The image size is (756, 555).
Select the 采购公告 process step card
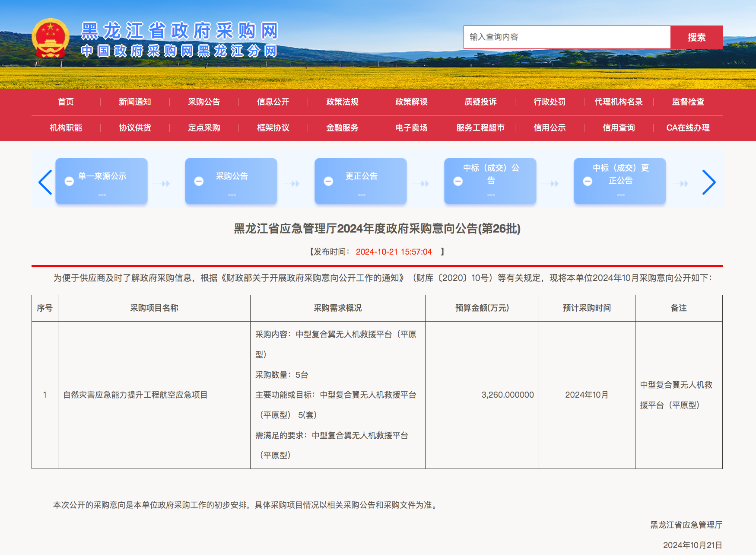[x=231, y=181]
